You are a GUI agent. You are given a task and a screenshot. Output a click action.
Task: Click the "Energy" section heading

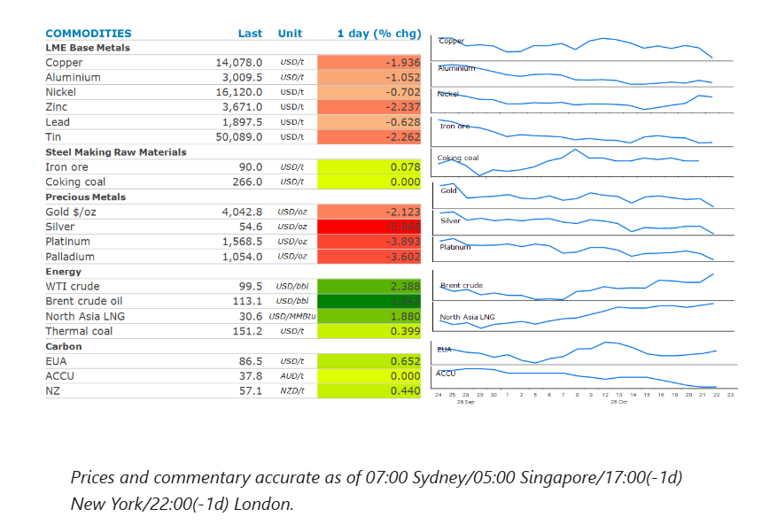tap(64, 271)
